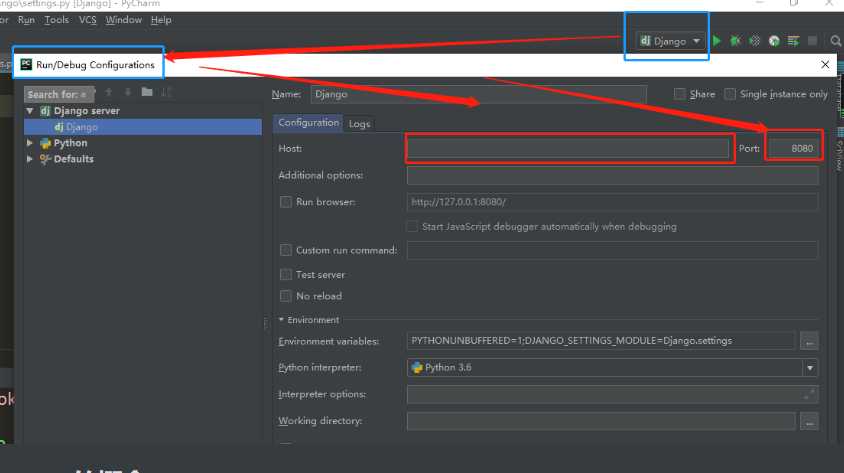The width and height of the screenshot is (844, 473).
Task: Run with coverage icon in toolbar
Action: [755, 41]
